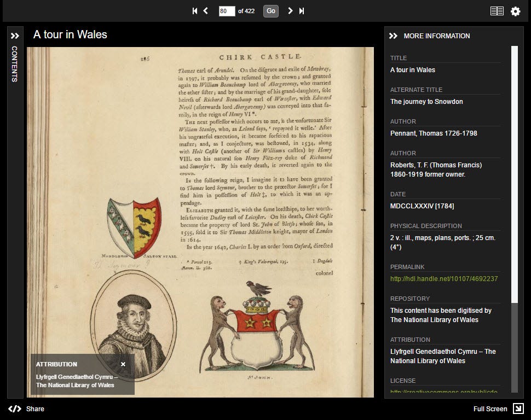Click the LICENSE field label
The height and width of the screenshot is (420, 531).
coord(403,381)
